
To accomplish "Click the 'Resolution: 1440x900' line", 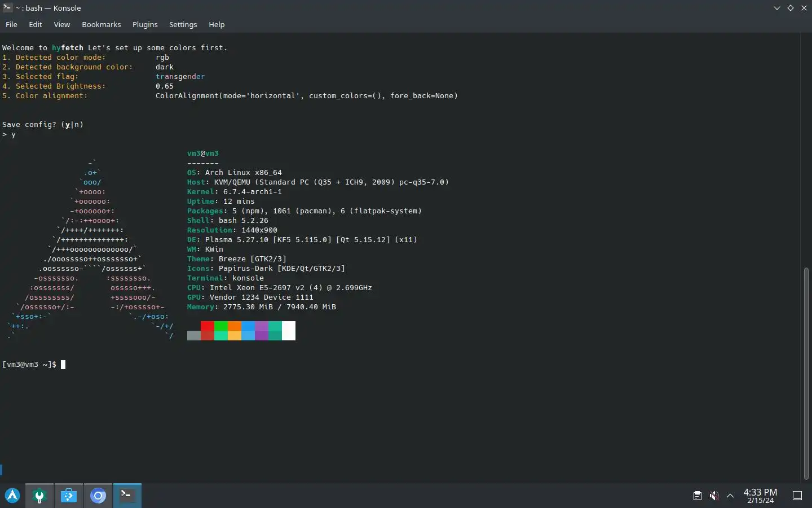I will pos(232,230).
